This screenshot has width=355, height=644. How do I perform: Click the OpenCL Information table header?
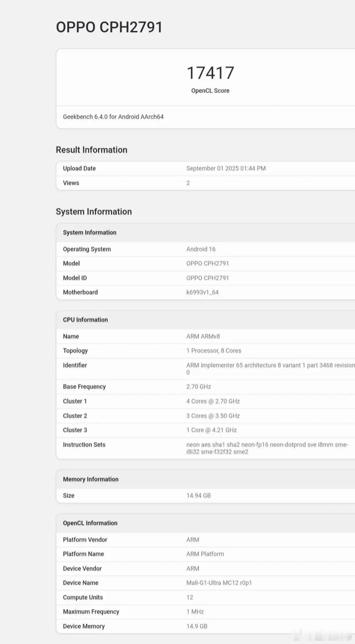pyautogui.click(x=206, y=523)
